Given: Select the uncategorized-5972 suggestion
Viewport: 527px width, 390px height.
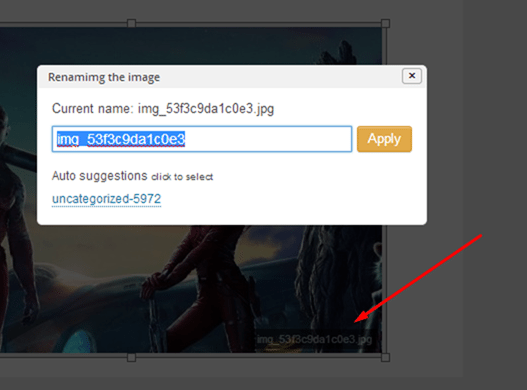Looking at the screenshot, I should pyautogui.click(x=107, y=199).
